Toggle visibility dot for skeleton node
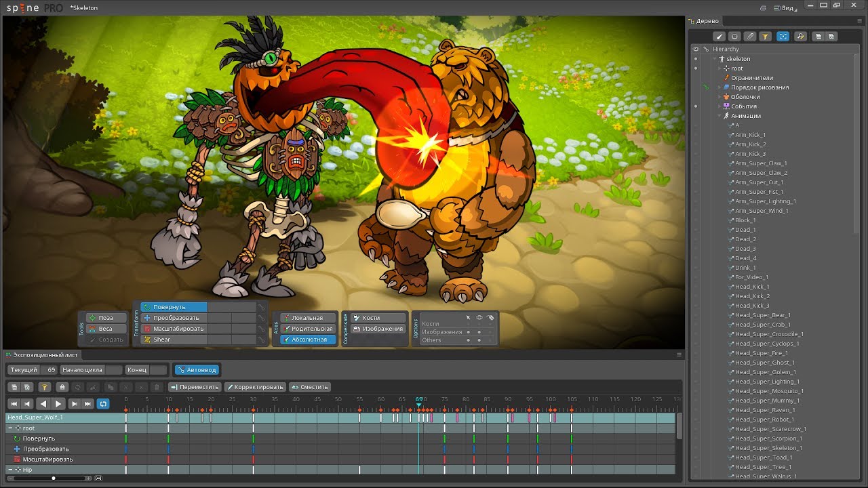The height and width of the screenshot is (488, 868). 696,59
